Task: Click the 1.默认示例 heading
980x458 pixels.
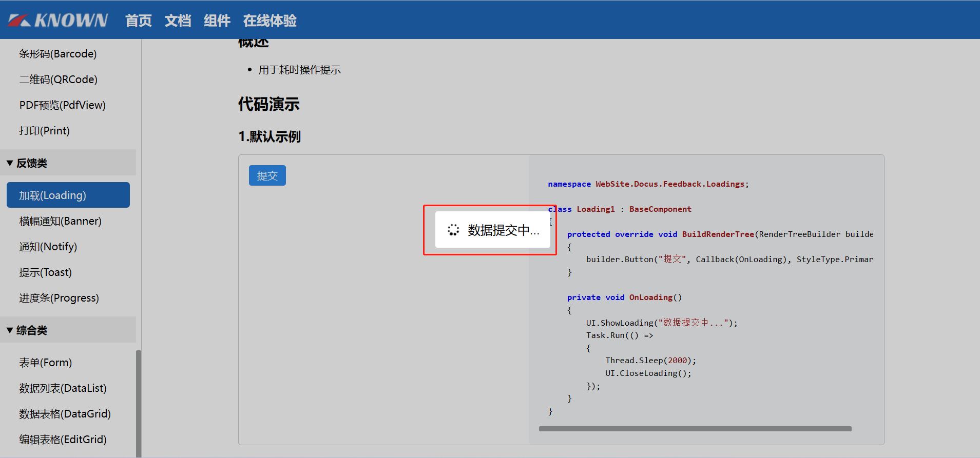Action: tap(270, 136)
